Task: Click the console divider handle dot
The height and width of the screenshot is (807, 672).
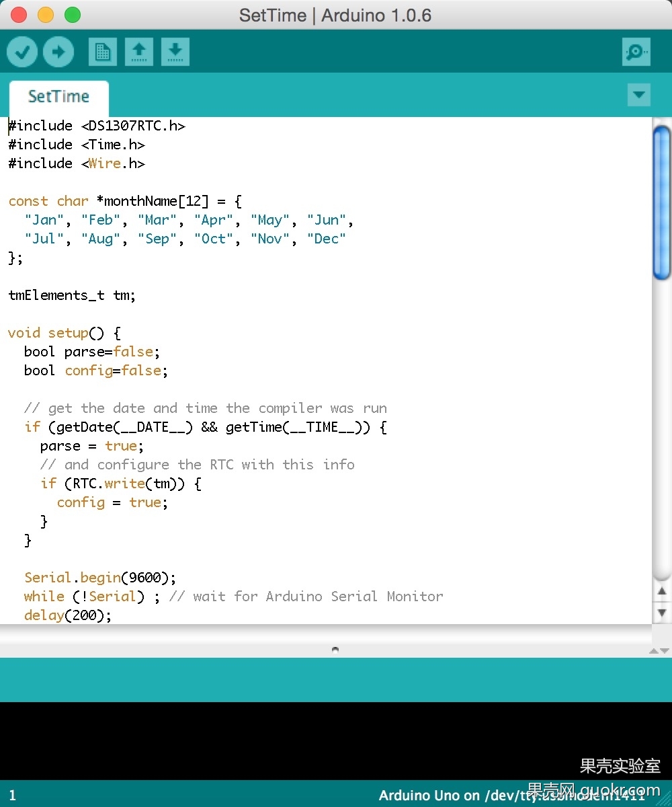Action: tap(335, 650)
